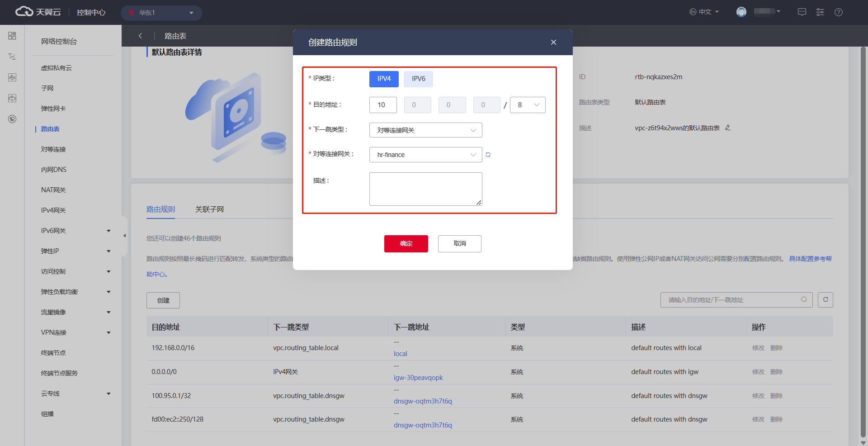Image resolution: width=868 pixels, height=446 pixels.
Task: Expand the 对等连接网关 hr-finance dropdown
Action: tap(425, 155)
